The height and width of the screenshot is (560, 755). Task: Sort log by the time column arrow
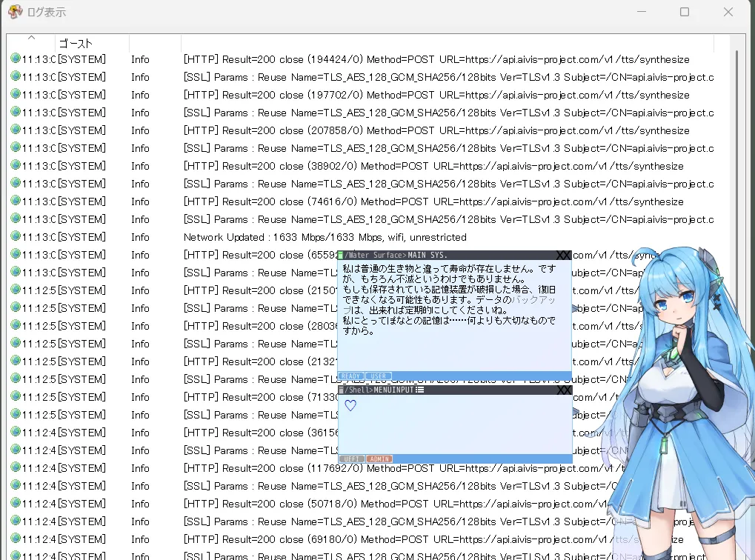click(31, 39)
